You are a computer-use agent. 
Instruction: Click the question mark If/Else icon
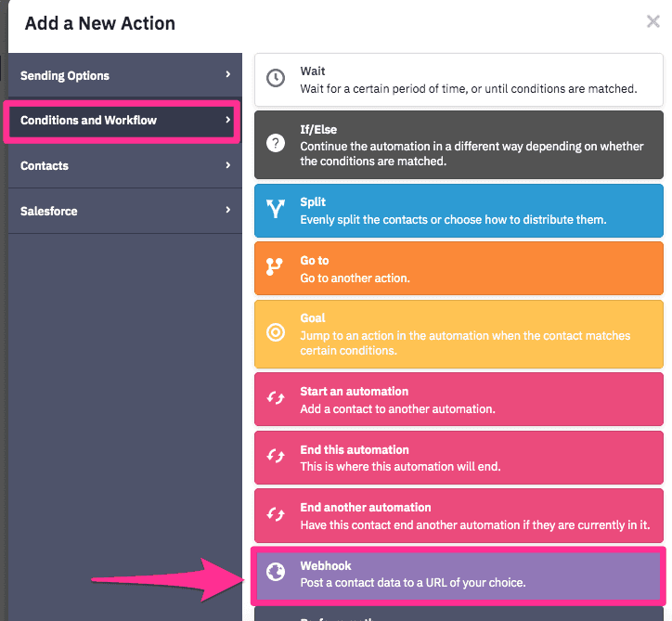pyautogui.click(x=275, y=143)
